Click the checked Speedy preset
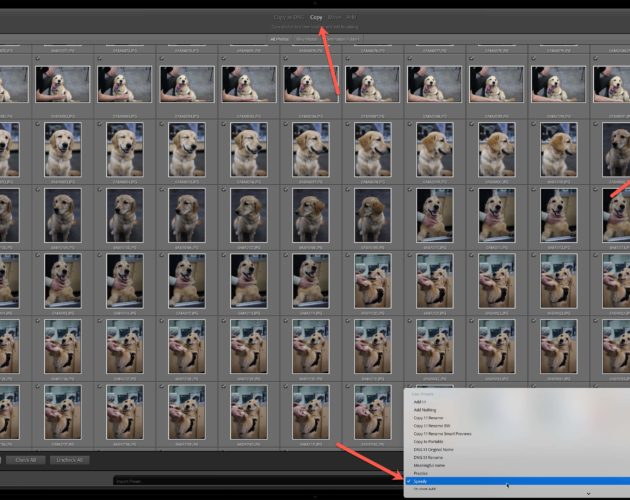The width and height of the screenshot is (630, 500). pos(517,481)
